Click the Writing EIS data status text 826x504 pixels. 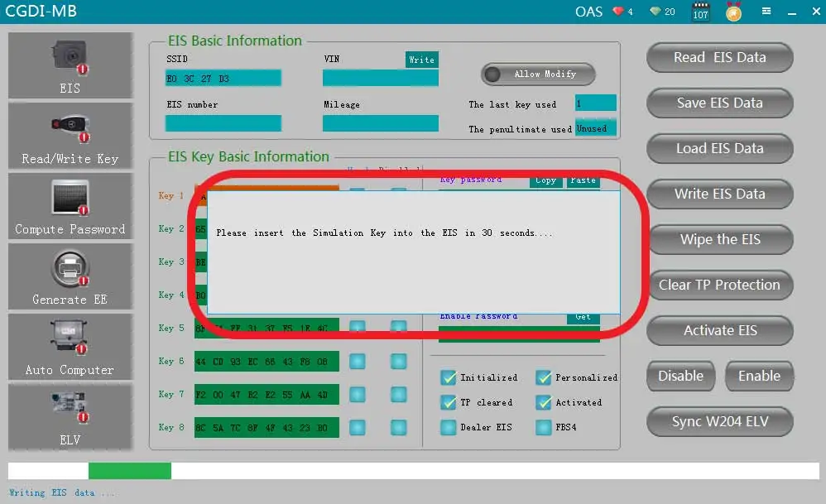61,493
